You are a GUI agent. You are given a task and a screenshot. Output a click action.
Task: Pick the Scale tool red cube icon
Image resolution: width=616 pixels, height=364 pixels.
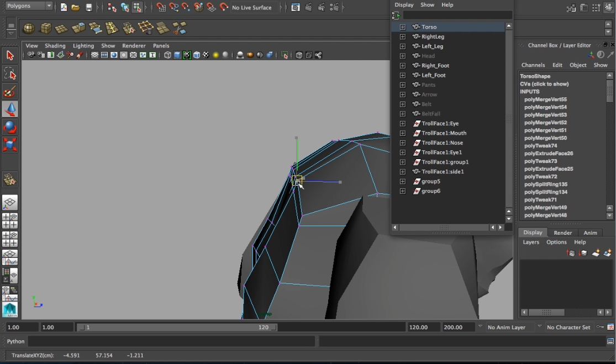9,145
